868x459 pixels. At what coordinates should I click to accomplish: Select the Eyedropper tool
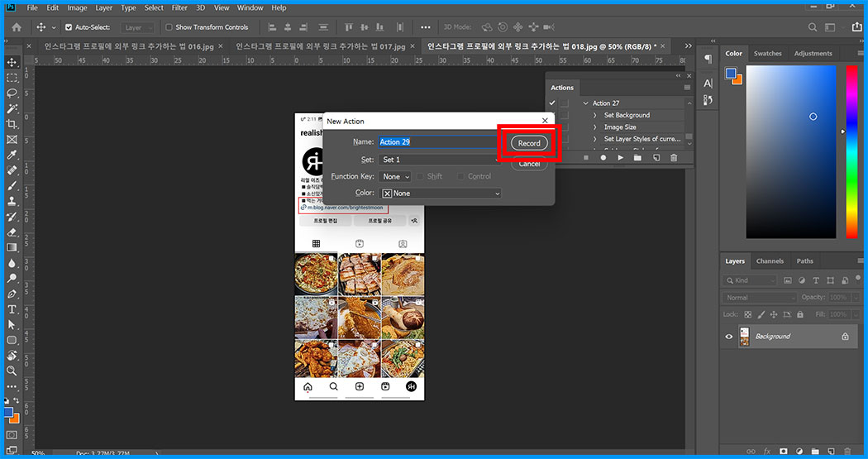[x=12, y=155]
